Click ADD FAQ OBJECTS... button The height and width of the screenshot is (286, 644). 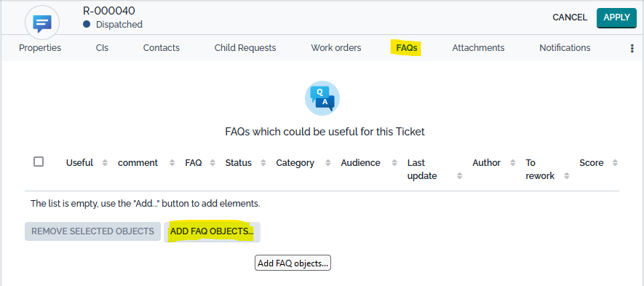pos(212,231)
